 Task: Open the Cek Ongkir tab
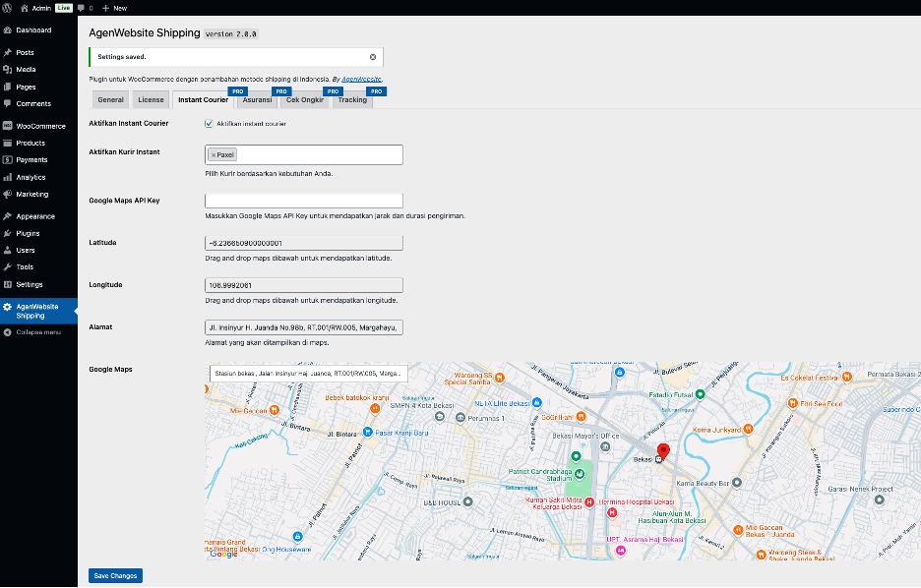tap(305, 99)
